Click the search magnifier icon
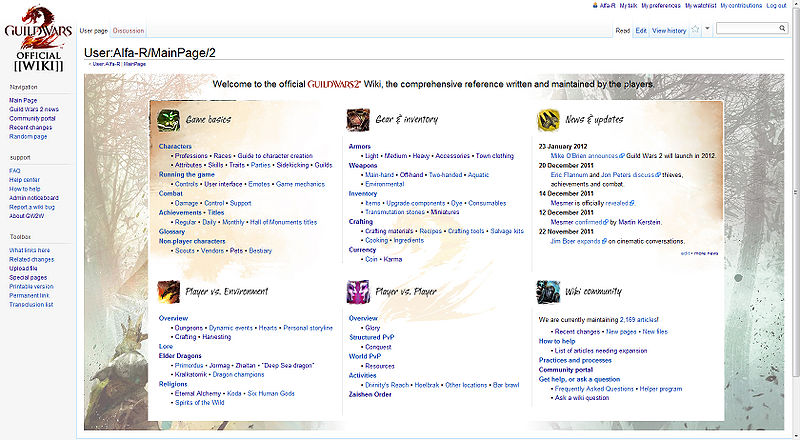Viewport: 800px width, 440px height. [782, 28]
